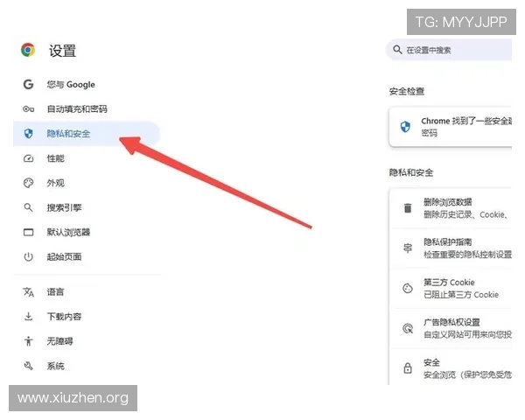This screenshot has height=420, width=525.
Task: Click the 已阻止第三方 Cookie status text
Action: click(x=461, y=295)
